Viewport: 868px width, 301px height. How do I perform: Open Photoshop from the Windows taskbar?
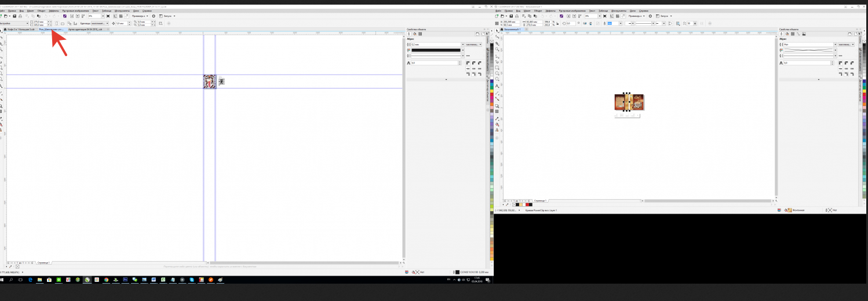(125, 280)
